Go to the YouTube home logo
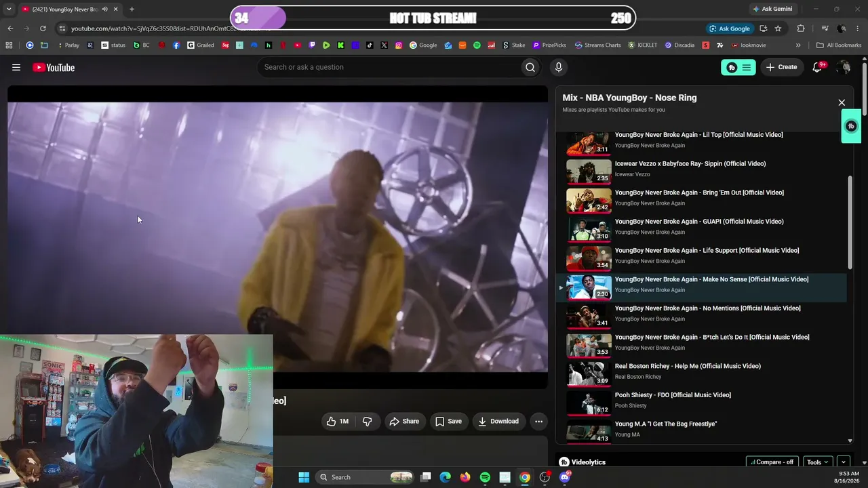 tap(54, 67)
